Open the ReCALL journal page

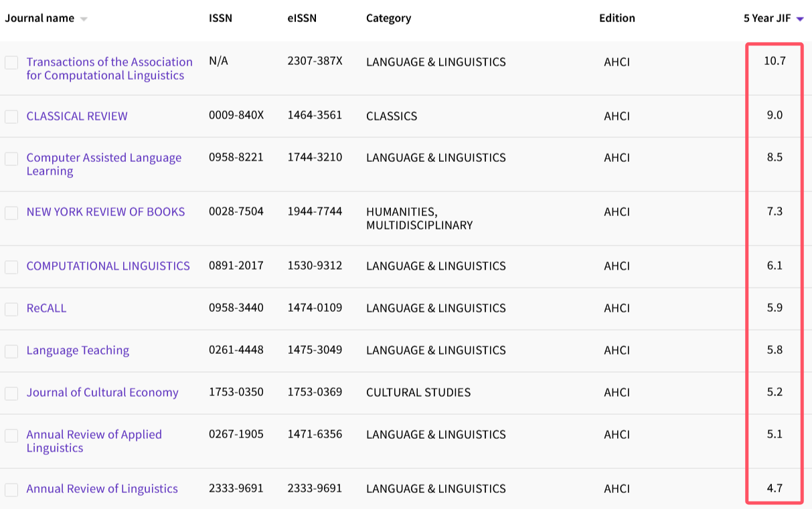(x=46, y=308)
